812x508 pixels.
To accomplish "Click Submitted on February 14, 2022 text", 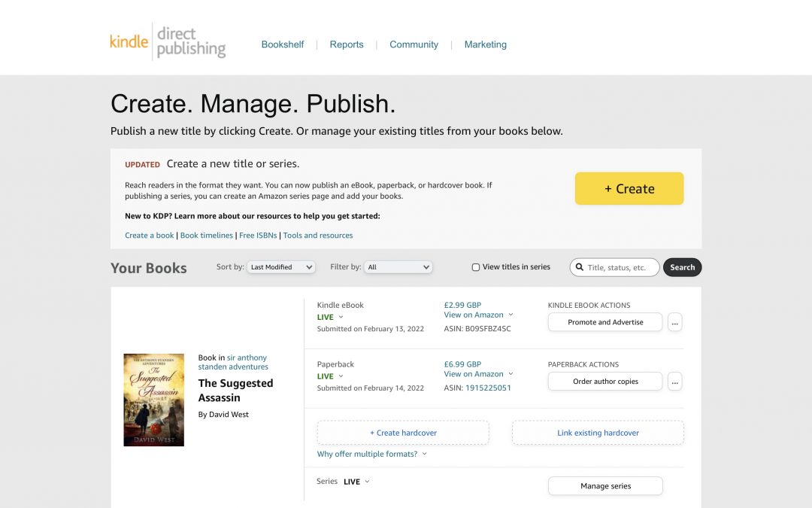I will click(370, 388).
